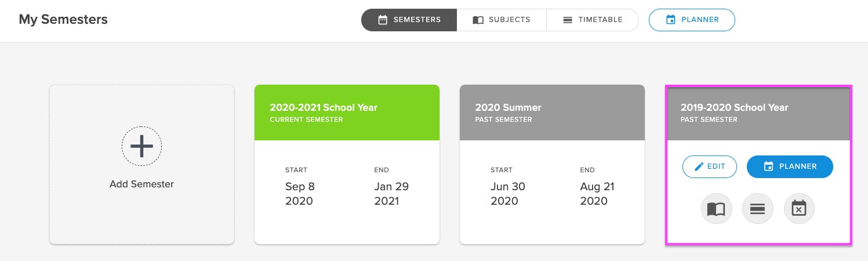868x261 pixels.
Task: Edit the 2019-2020 School Year semester
Action: click(x=710, y=166)
